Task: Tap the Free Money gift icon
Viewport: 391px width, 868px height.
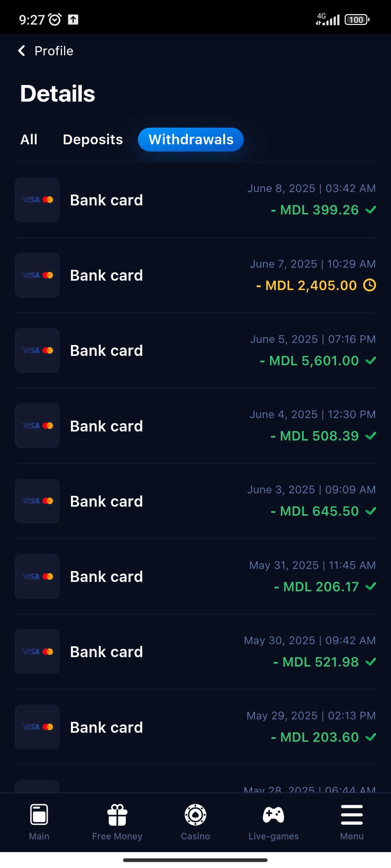Action: pyautogui.click(x=117, y=814)
